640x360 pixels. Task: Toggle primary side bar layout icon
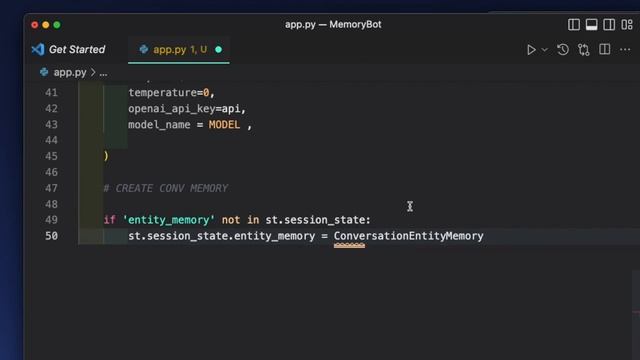573,24
